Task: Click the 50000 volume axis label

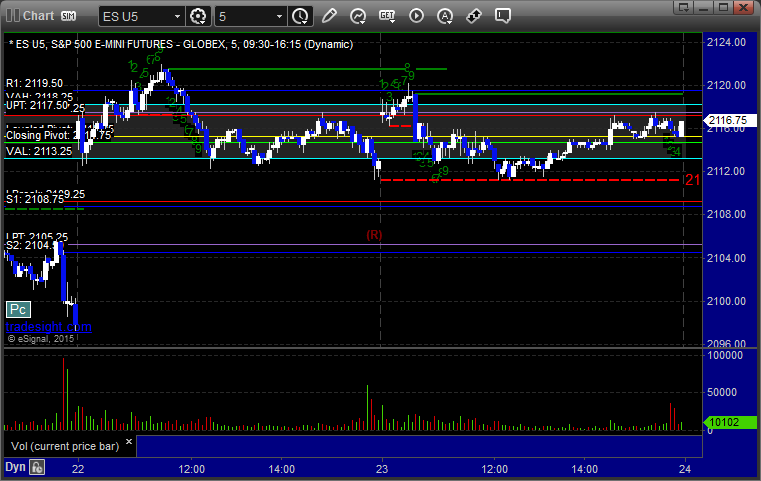Action: click(x=722, y=392)
